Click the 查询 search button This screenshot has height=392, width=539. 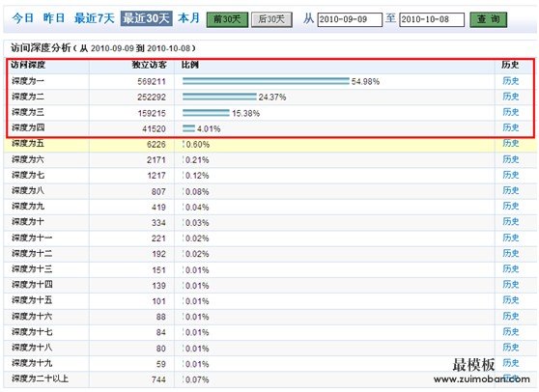tap(488, 19)
